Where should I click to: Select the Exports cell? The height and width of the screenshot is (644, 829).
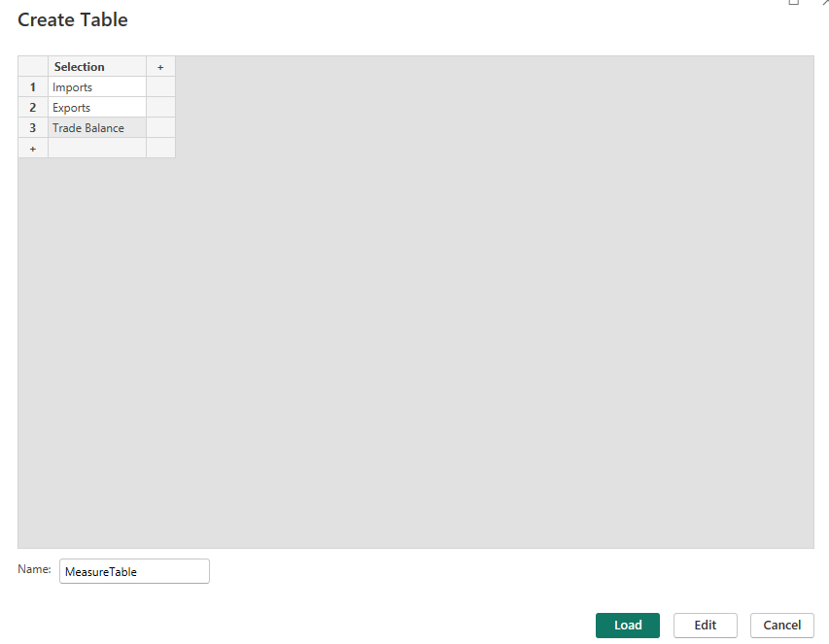tap(97, 107)
